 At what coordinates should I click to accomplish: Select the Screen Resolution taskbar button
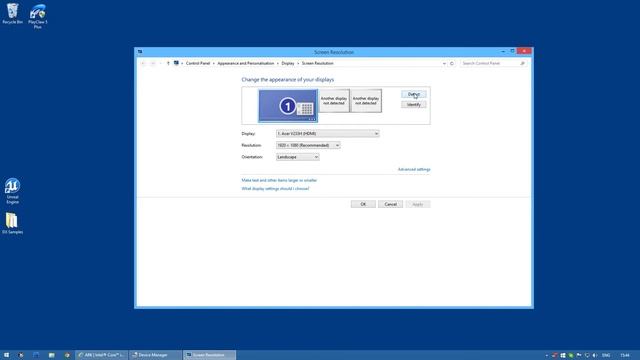tap(209, 355)
